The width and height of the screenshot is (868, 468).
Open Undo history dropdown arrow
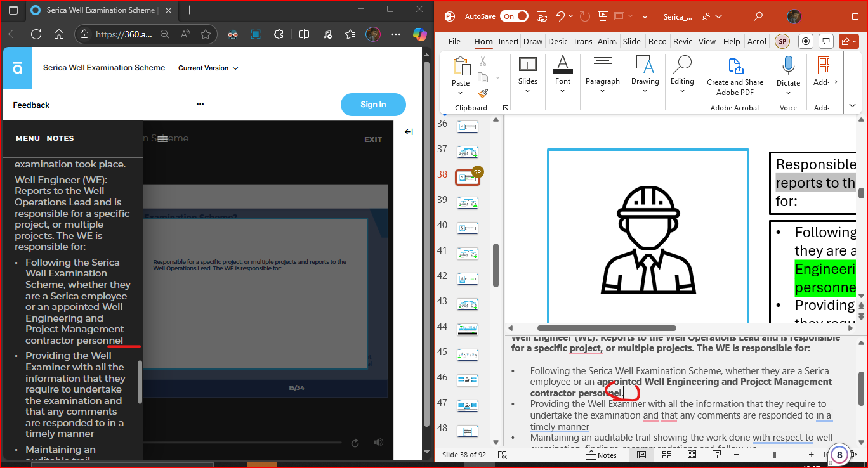[x=570, y=16]
